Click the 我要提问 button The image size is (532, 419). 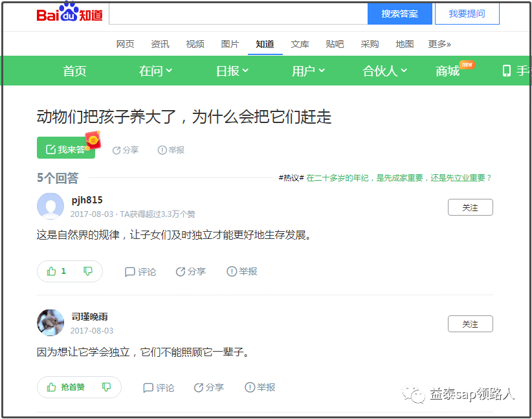tap(467, 14)
